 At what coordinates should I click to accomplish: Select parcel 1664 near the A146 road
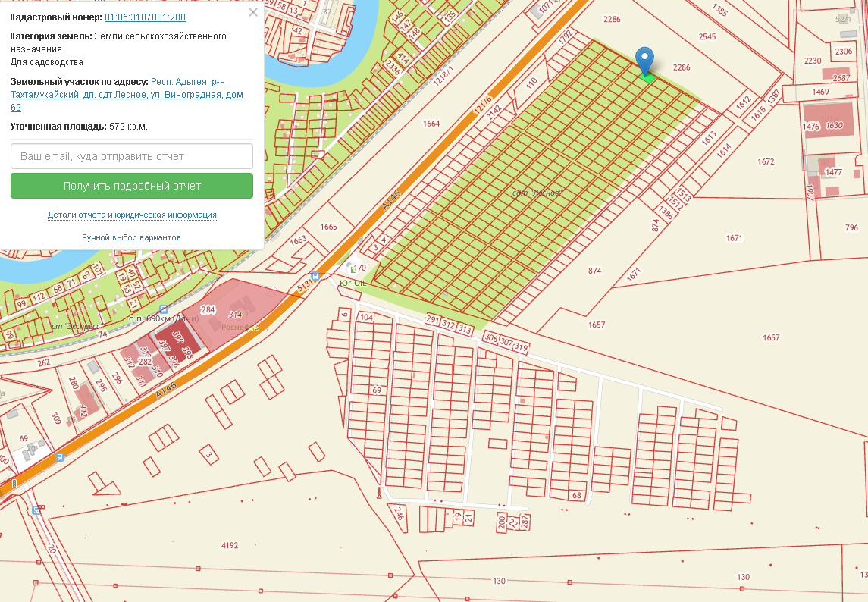pos(431,124)
